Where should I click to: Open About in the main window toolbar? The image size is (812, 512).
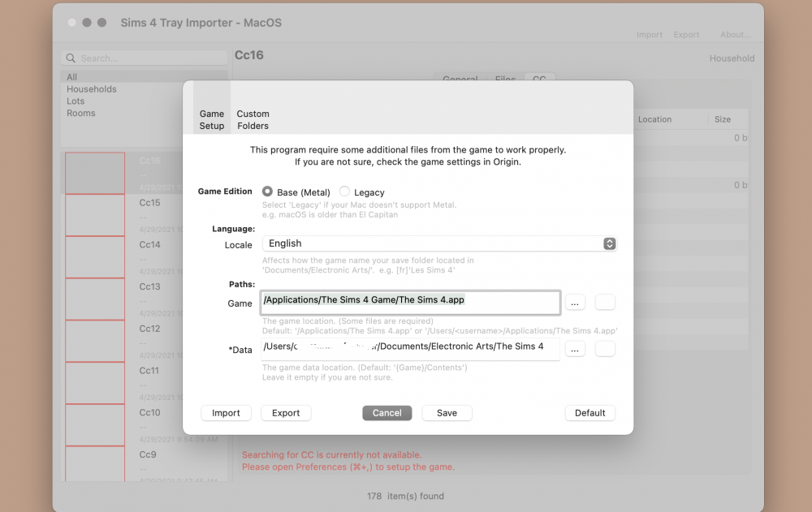click(736, 35)
